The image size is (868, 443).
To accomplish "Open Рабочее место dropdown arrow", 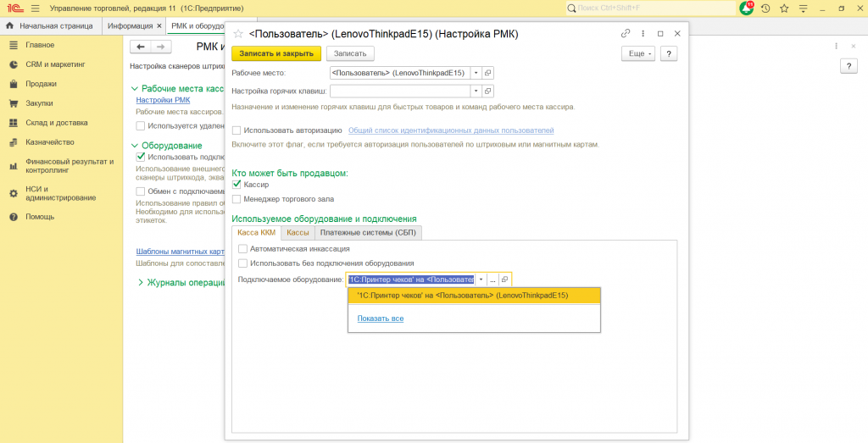I will (476, 73).
